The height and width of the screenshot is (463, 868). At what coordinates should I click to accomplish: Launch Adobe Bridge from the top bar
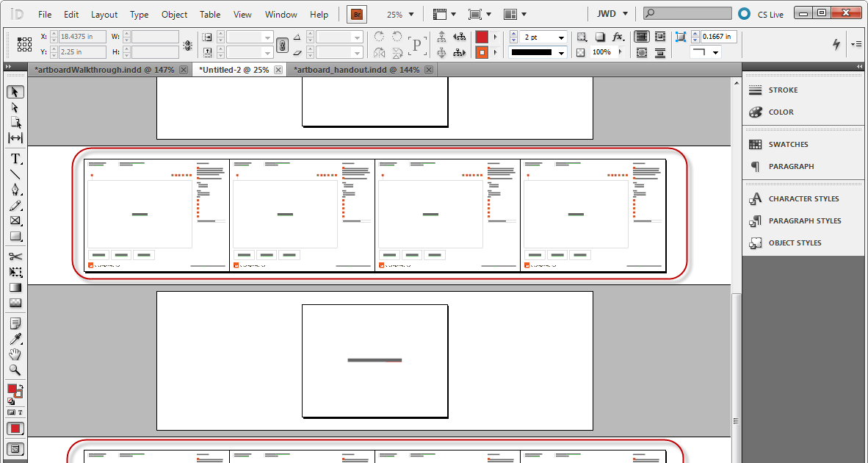[x=357, y=14]
